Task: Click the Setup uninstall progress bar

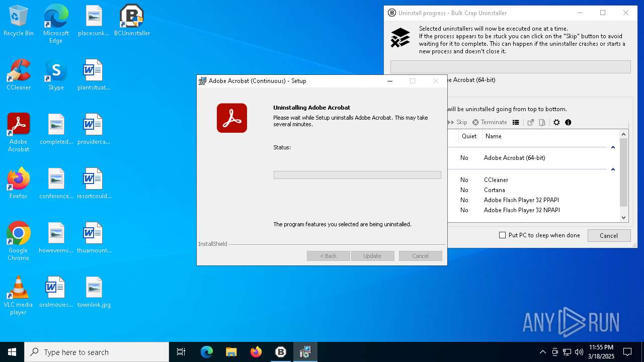Action: (357, 175)
